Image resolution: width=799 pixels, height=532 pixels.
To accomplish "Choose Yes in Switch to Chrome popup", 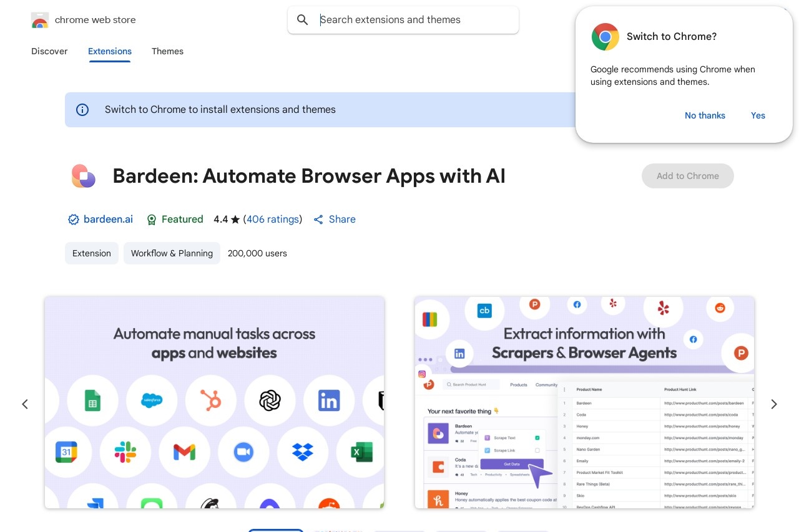I will tap(758, 115).
